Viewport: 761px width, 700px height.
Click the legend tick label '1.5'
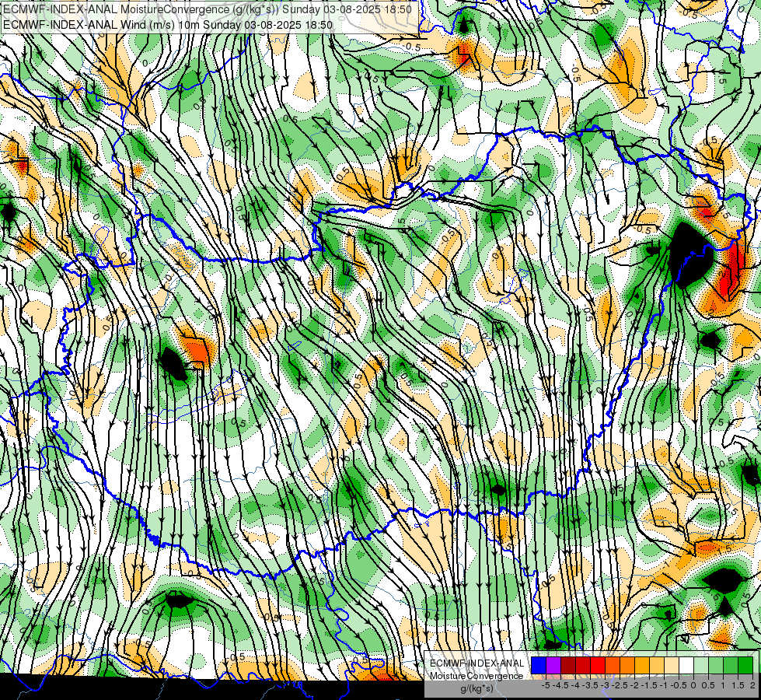(x=738, y=685)
